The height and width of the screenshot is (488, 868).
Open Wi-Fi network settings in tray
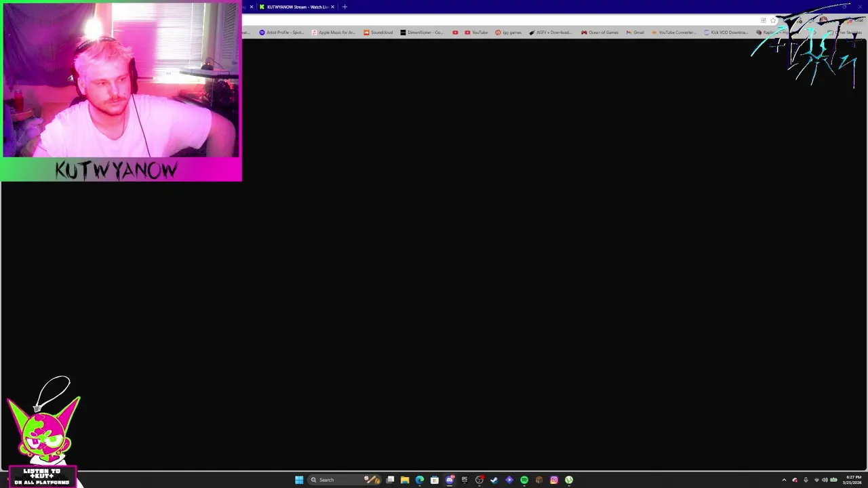coord(816,480)
